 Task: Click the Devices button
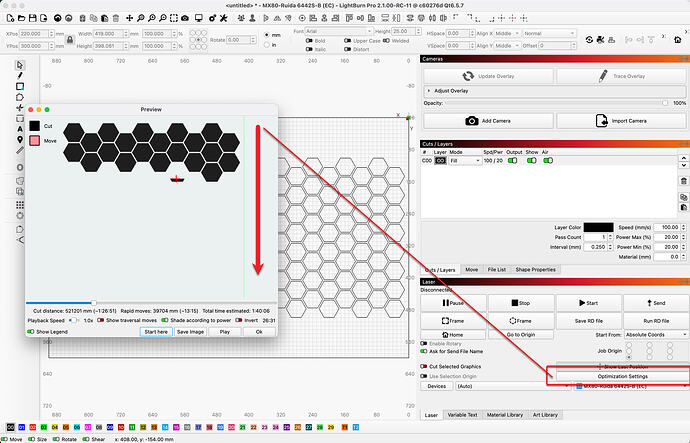437,386
